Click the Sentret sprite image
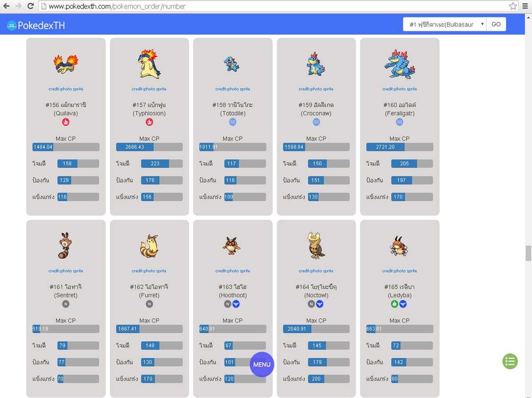The image size is (532, 398). point(65,245)
